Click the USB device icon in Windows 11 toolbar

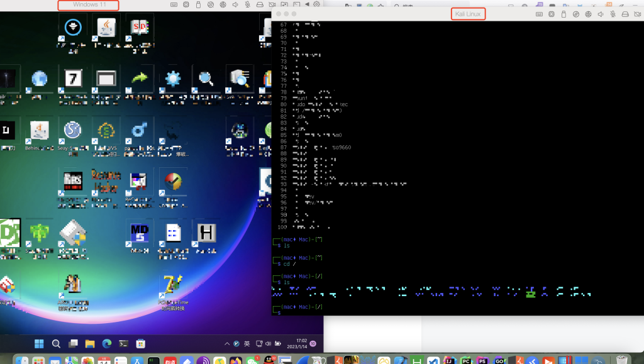[x=198, y=4]
